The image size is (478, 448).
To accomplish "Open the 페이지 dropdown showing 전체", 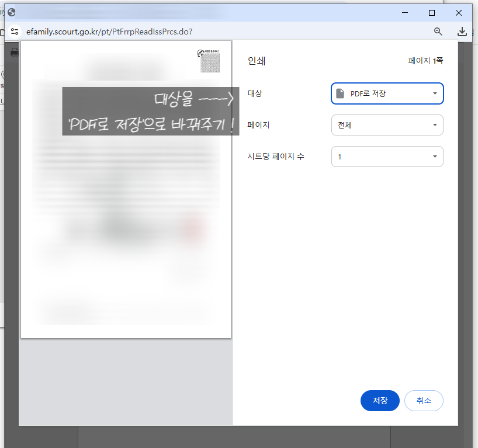I will coord(387,125).
